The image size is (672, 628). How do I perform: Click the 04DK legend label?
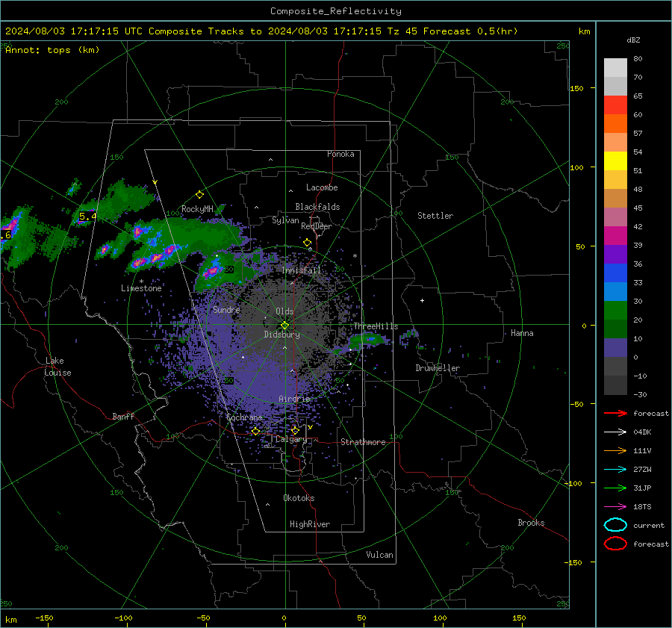pos(642,432)
